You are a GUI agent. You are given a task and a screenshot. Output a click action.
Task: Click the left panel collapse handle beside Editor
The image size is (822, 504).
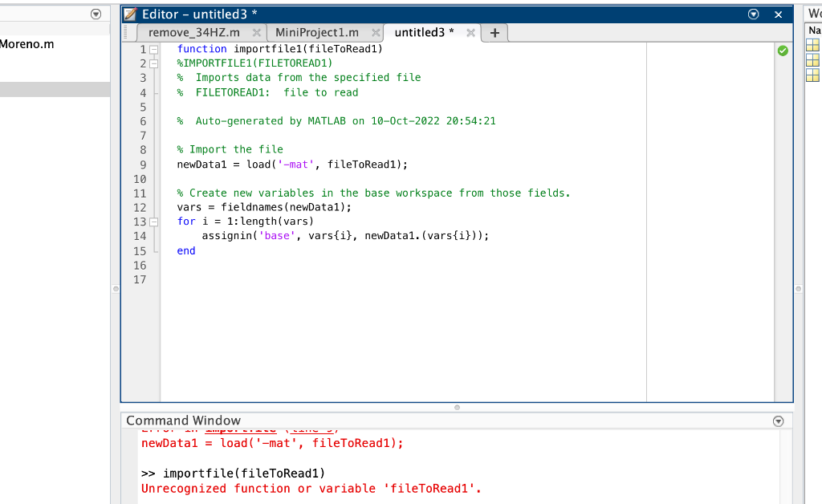pyautogui.click(x=116, y=289)
